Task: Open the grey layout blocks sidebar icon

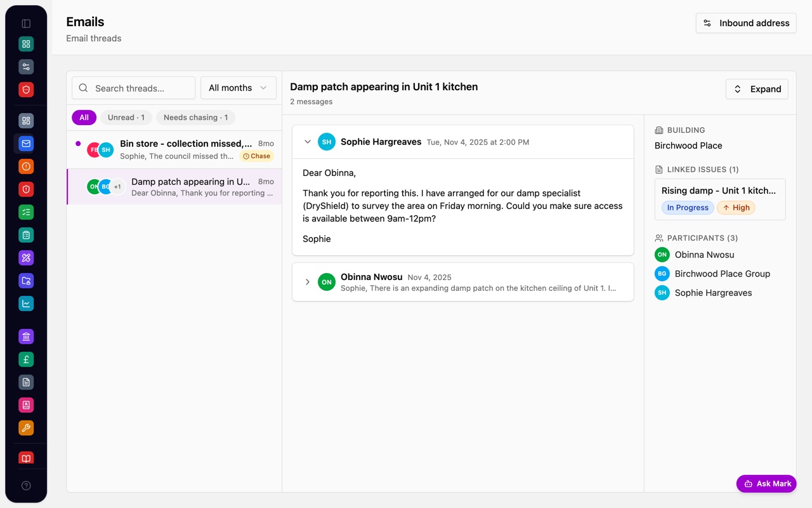Action: point(26,121)
